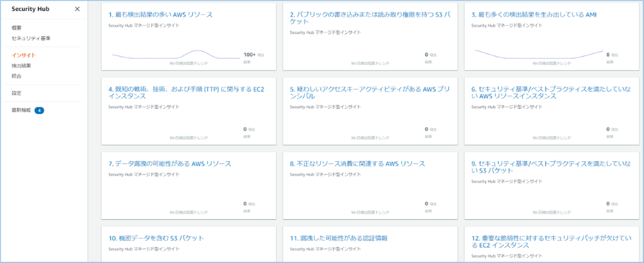The height and width of the screenshot is (263, 644).
Task: Open insight 10 機密データを含む S3 バケット
Action: click(x=156, y=238)
